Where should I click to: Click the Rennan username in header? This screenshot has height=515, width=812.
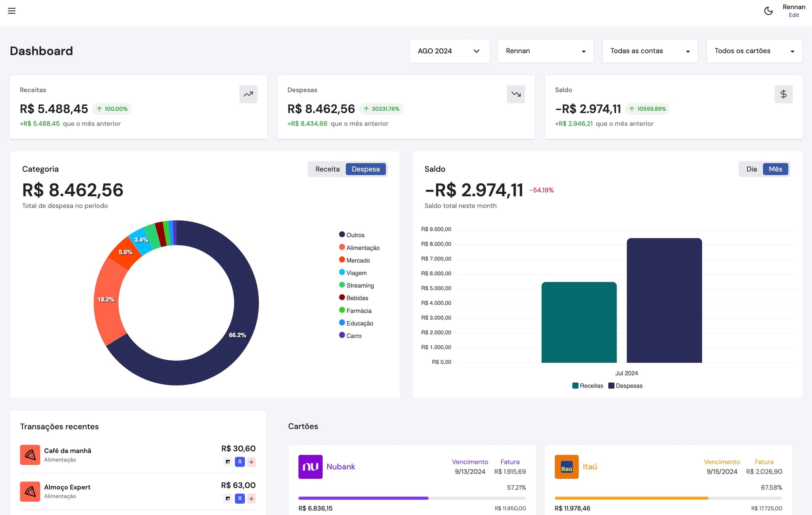pyautogui.click(x=794, y=7)
